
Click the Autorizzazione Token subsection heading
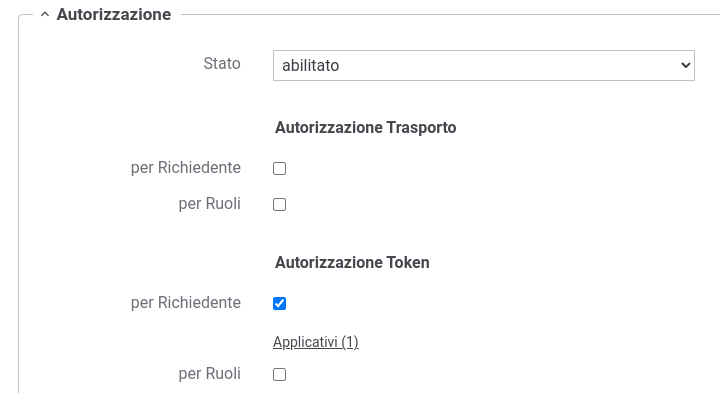(x=352, y=263)
